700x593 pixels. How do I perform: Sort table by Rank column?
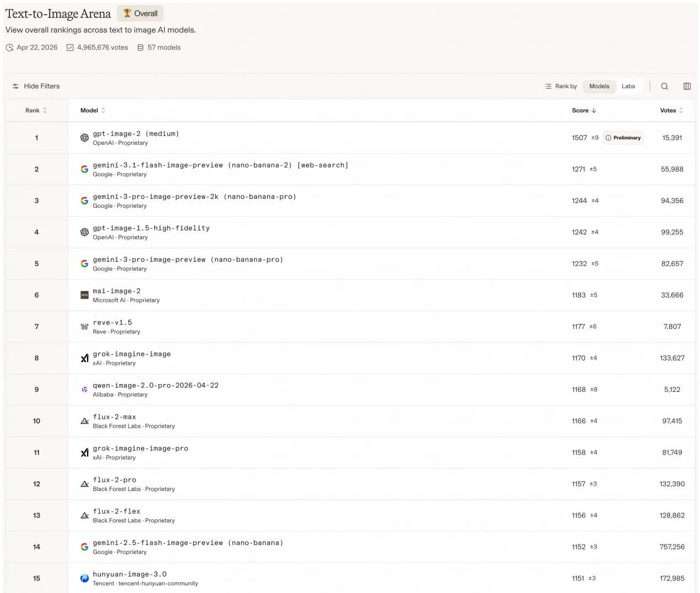pos(36,110)
